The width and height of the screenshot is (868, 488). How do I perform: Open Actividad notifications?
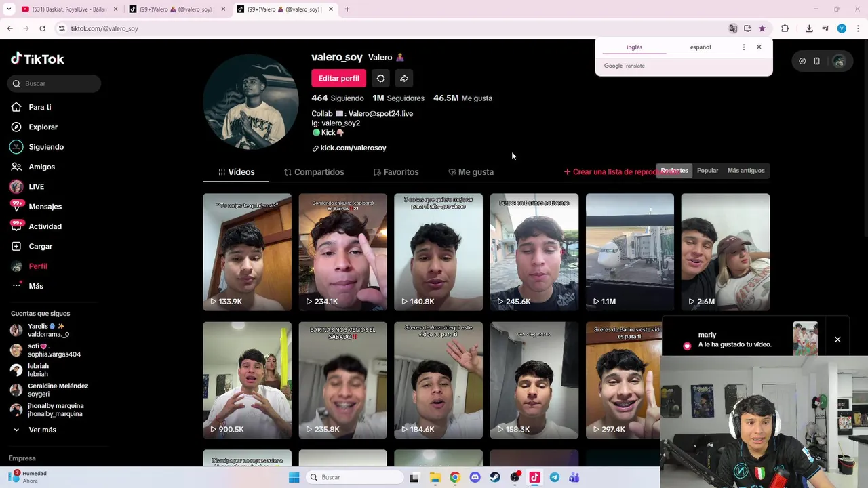pos(45,226)
